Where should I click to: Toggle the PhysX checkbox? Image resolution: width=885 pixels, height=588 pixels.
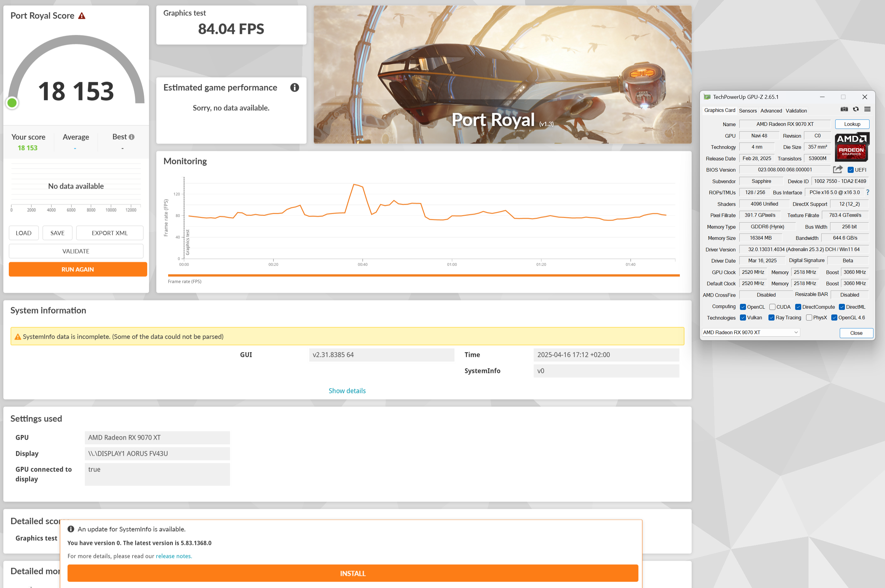tap(809, 318)
